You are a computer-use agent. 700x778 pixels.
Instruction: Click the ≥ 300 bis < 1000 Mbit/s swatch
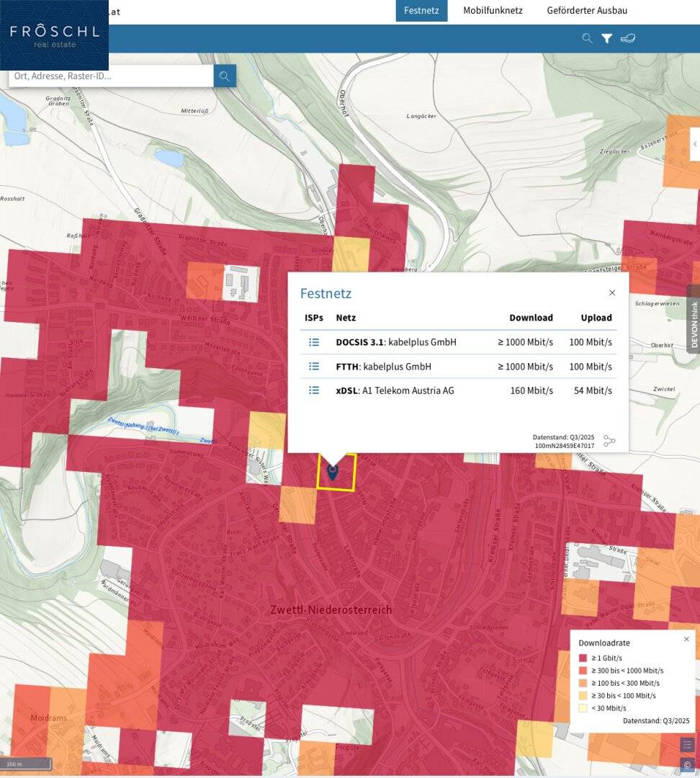click(583, 671)
